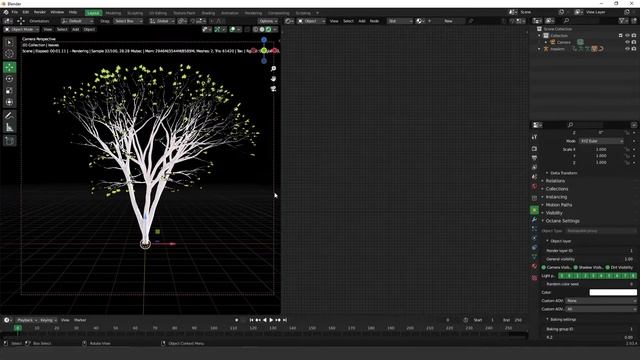Adjust the General visibility slider
The image size is (640, 360).
coord(590,259)
